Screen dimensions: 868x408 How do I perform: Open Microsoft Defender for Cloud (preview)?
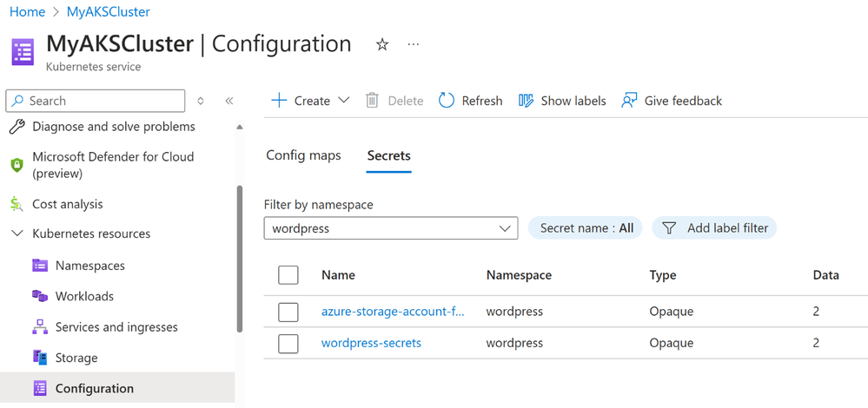click(x=113, y=165)
